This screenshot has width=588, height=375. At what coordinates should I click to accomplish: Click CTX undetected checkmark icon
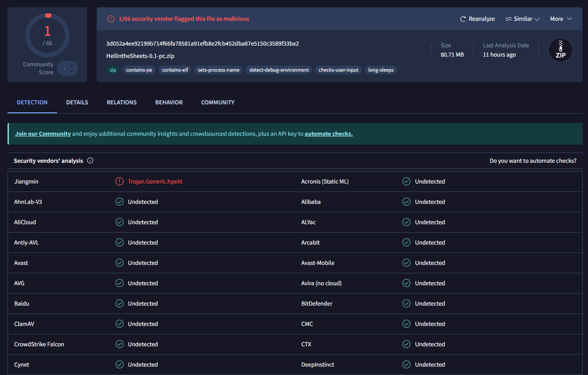(406, 344)
